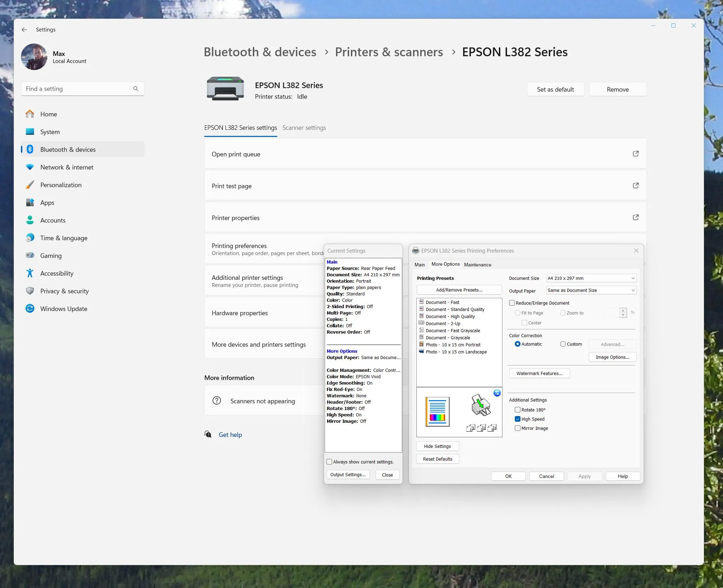
Task: Click the Get help chat icon
Action: tap(208, 434)
